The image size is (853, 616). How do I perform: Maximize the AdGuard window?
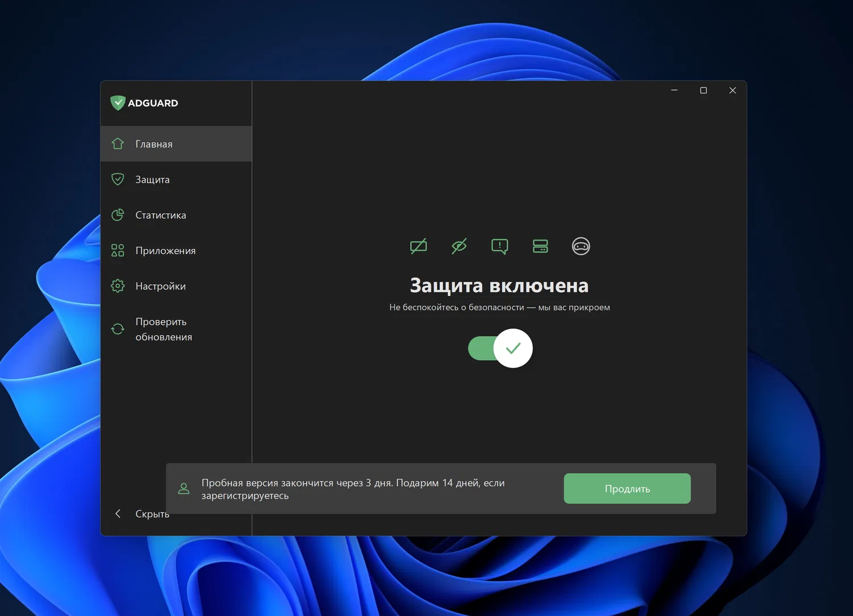tap(703, 90)
